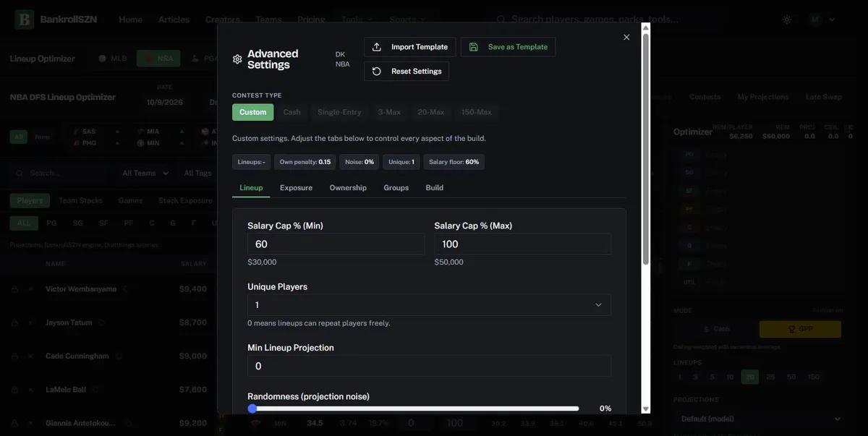Select the NBA sport toggle
Screen dimensions: 868x436
tap(158, 59)
